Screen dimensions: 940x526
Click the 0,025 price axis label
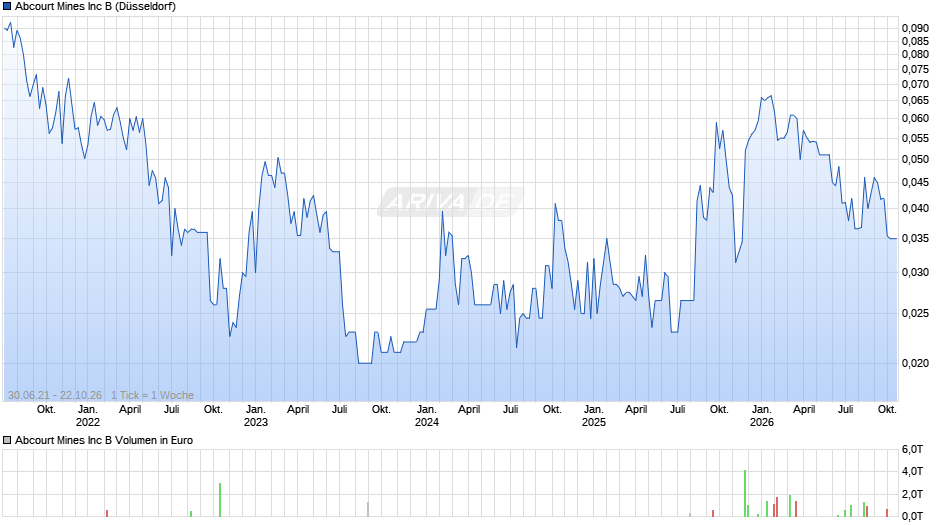[x=915, y=314]
